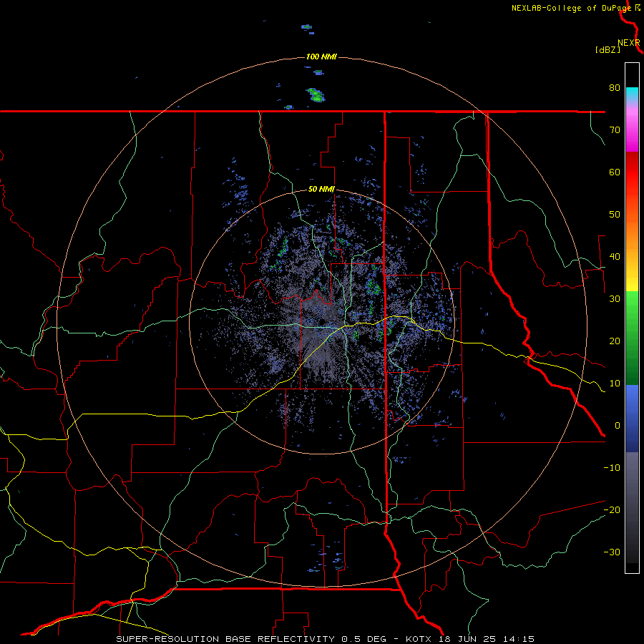644x644 pixels.
Task: Click the 70 dBZ value on scale
Action: (615, 130)
